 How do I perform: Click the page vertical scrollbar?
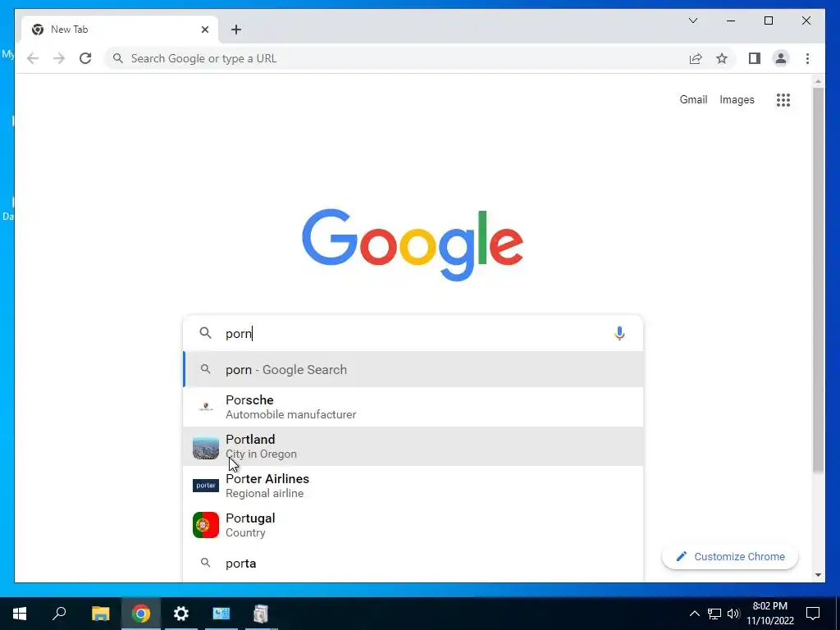click(x=818, y=280)
